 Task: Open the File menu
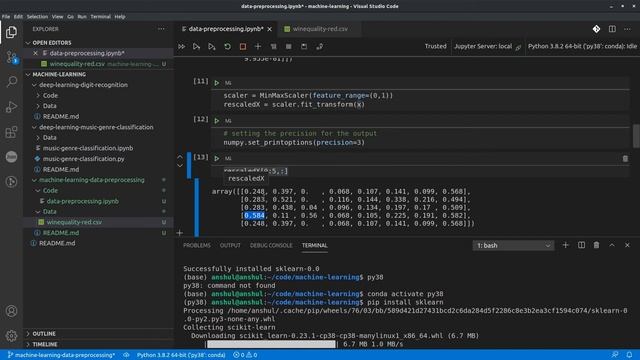point(6,17)
